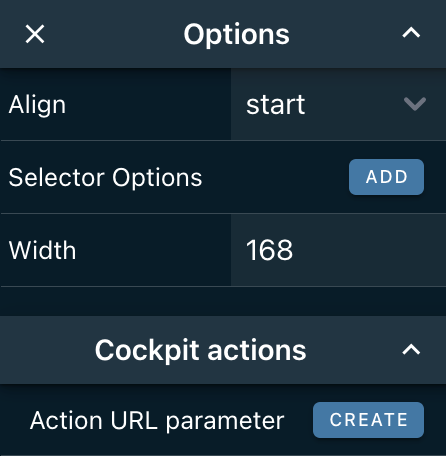Screen dimensions: 446x456
Task: Click the Selector Options row background
Action: coord(273,177)
